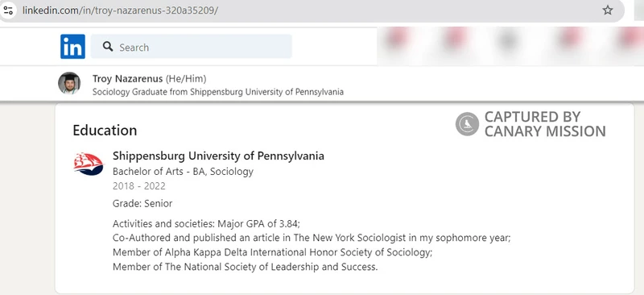Click the 2018 - 2022 date range
Screen dimensions: 644x295
pyautogui.click(x=138, y=186)
